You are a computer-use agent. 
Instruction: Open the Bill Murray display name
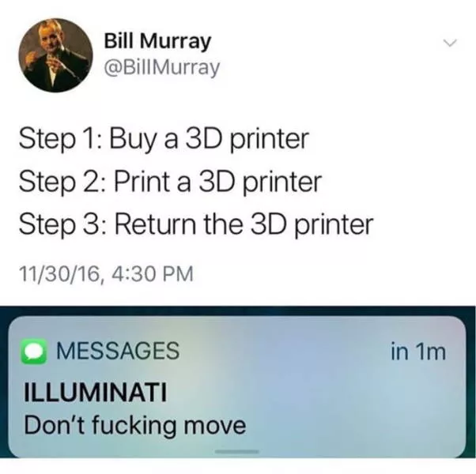(157, 41)
